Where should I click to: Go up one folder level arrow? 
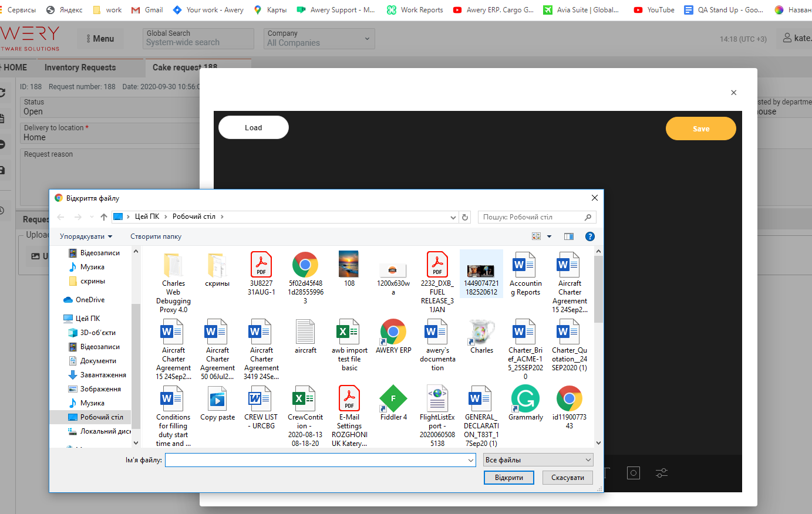[x=104, y=217]
